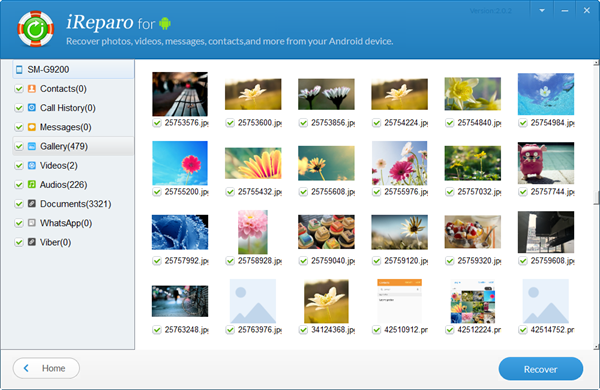This screenshot has width=600, height=390.
Task: Uncheck the 42512224 image checkbox
Action: click(450, 330)
